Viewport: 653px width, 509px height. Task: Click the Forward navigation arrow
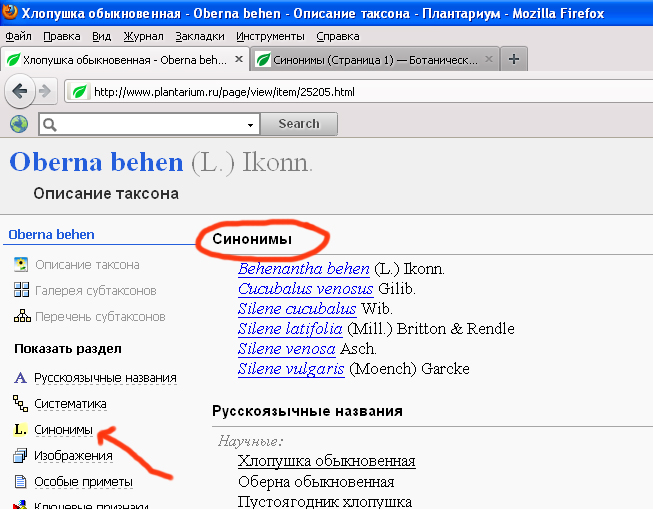[x=45, y=92]
